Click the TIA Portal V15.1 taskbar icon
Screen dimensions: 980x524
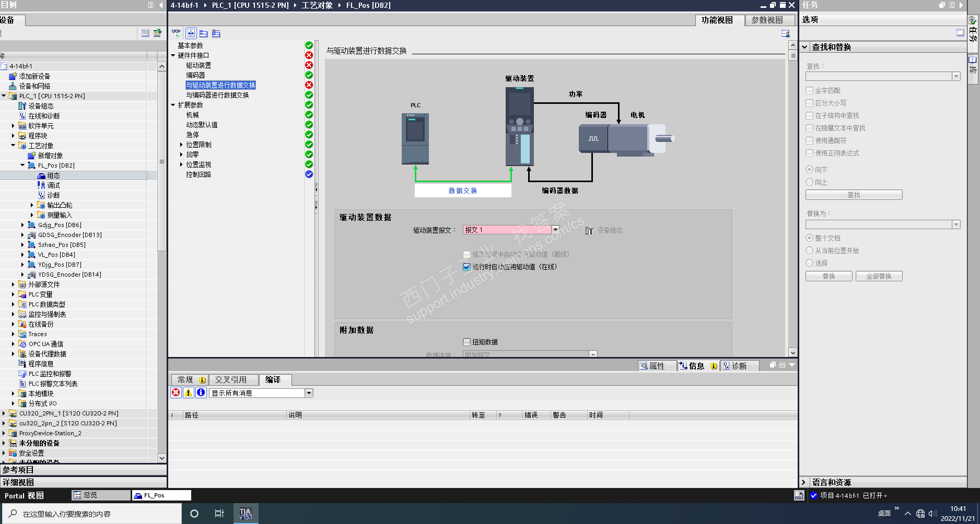click(x=246, y=514)
